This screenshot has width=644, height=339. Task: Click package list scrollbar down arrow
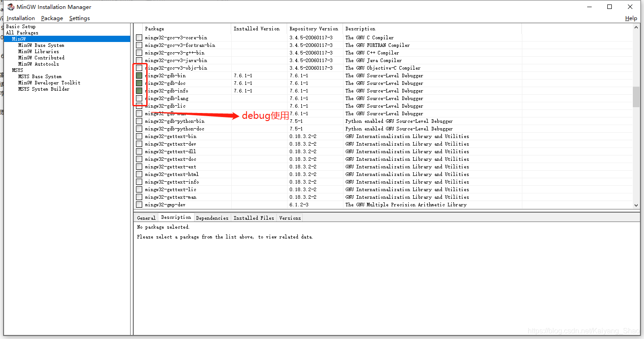pyautogui.click(x=636, y=205)
